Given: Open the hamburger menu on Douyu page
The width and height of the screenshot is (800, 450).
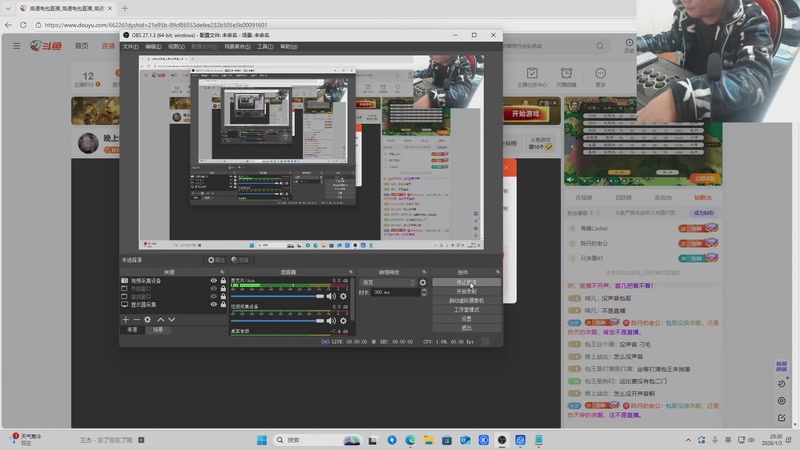Looking at the screenshot, I should pos(17,46).
